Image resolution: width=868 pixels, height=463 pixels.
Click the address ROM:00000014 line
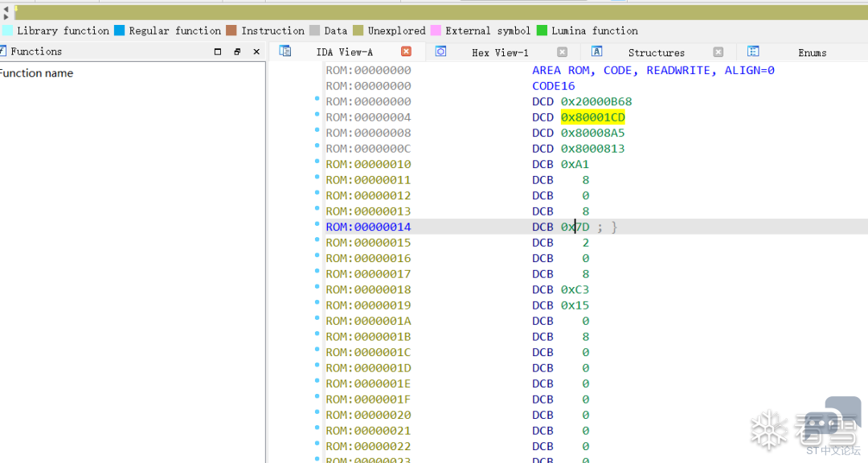368,227
